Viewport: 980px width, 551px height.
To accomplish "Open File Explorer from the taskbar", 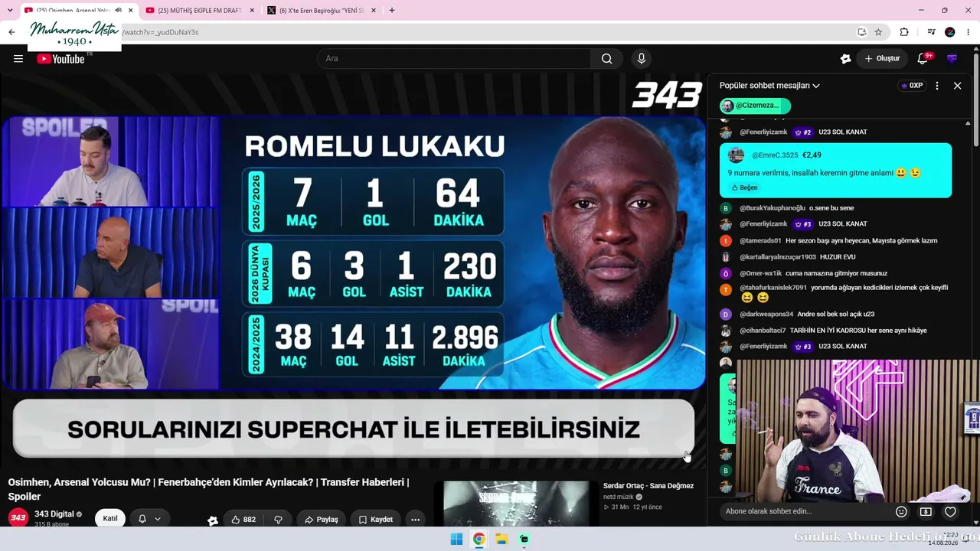I will pos(501,540).
